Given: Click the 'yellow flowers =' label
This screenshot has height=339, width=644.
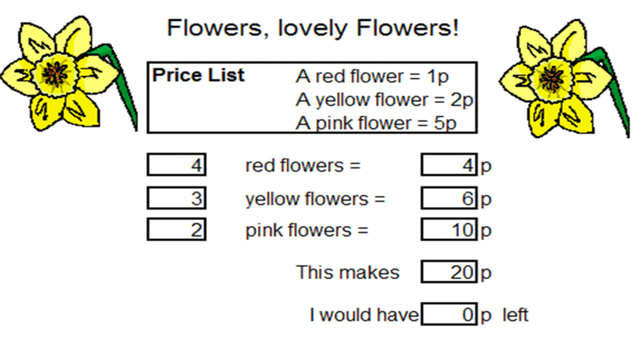Looking at the screenshot, I should 316,199.
